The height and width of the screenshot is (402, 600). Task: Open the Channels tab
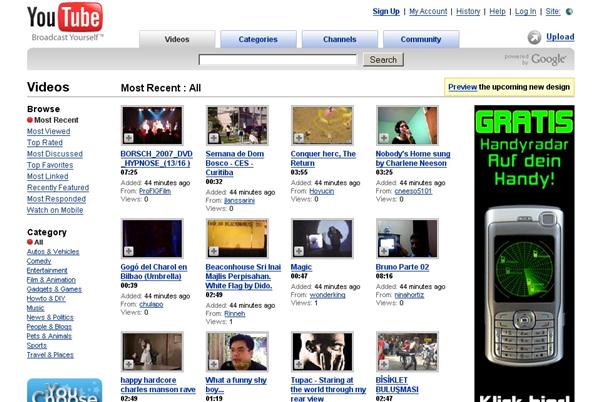[x=339, y=40]
